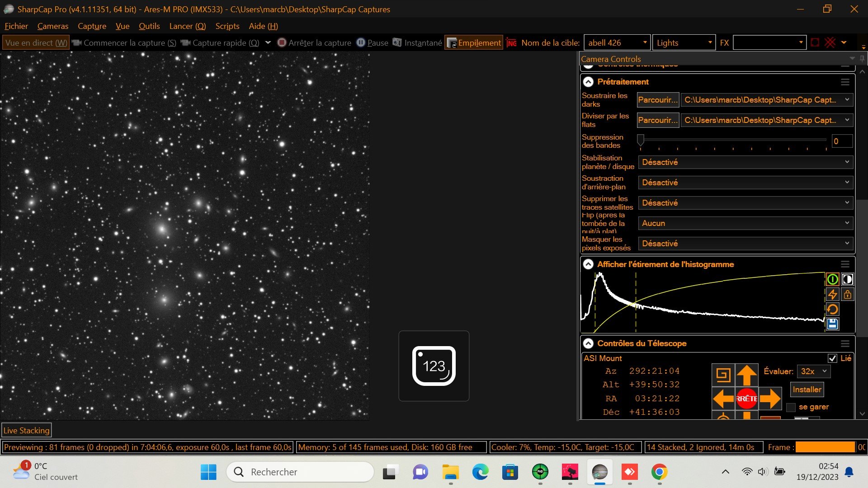
Task: Click the Camera Controls panel scrollbar down arrow
Action: click(x=862, y=413)
